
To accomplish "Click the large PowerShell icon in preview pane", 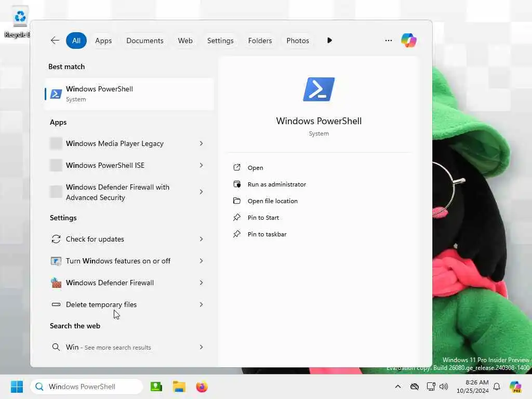I will (318, 89).
